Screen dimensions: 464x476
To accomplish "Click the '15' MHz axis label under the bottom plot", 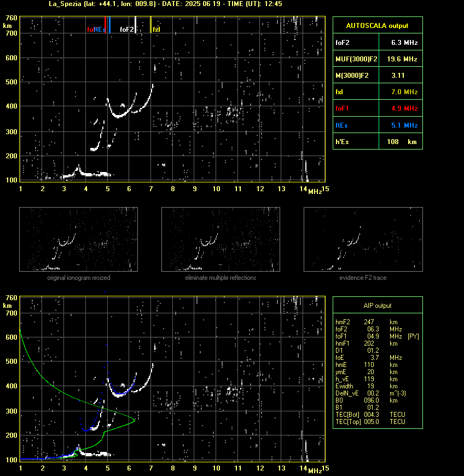I will (326, 468).
